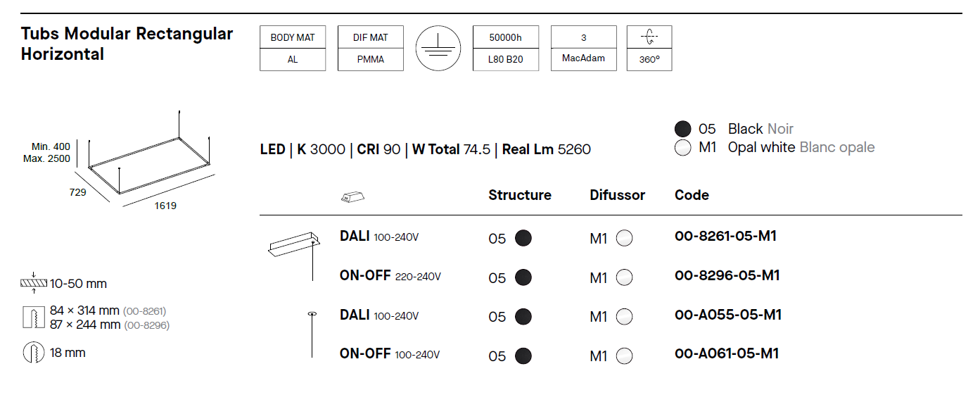The width and height of the screenshot is (980, 414).
Task: Pick the Black 05 legend swatch
Action: [682, 129]
